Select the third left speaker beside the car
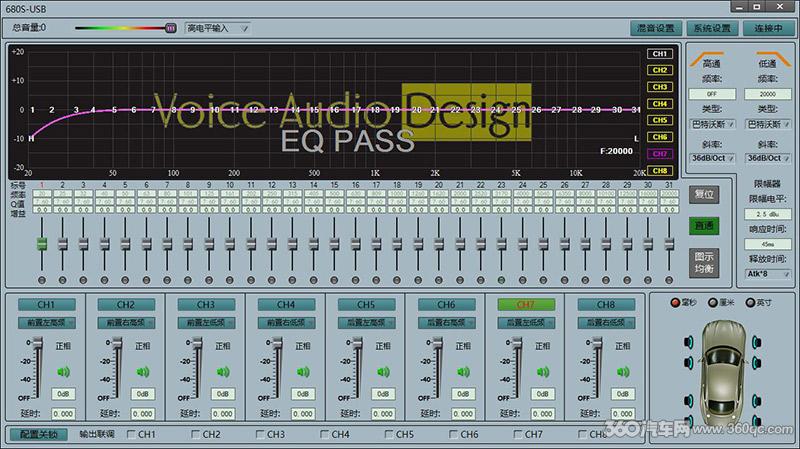 (689, 401)
